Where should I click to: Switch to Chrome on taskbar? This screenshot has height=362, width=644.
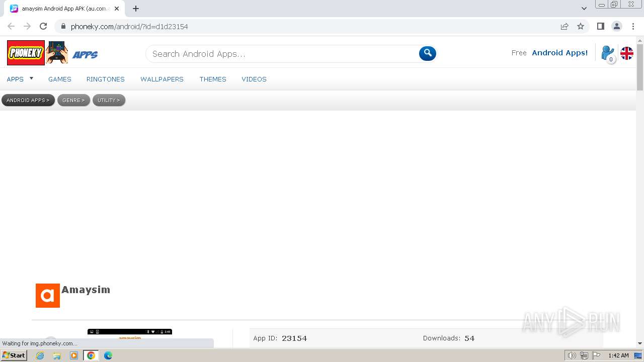point(91,355)
